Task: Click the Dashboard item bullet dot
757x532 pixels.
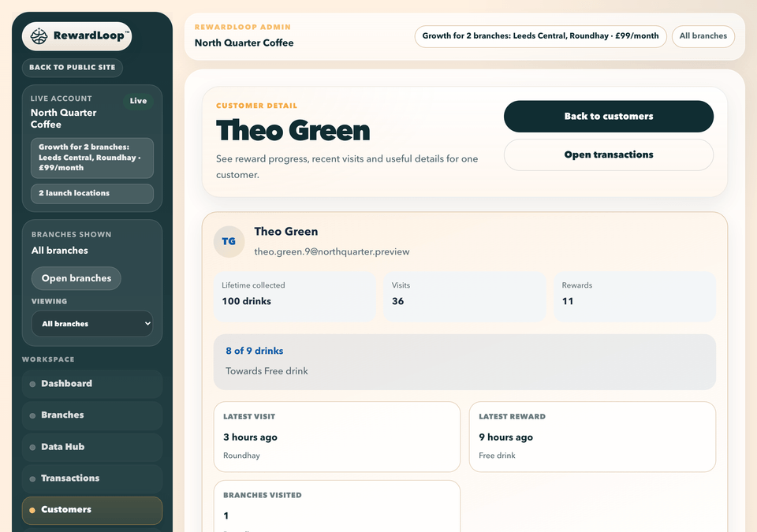Action: coord(32,385)
